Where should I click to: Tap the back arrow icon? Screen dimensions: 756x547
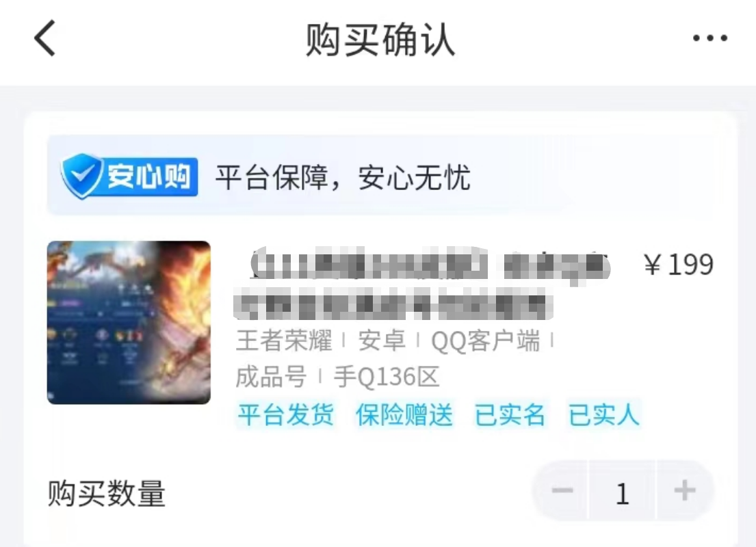click(45, 38)
